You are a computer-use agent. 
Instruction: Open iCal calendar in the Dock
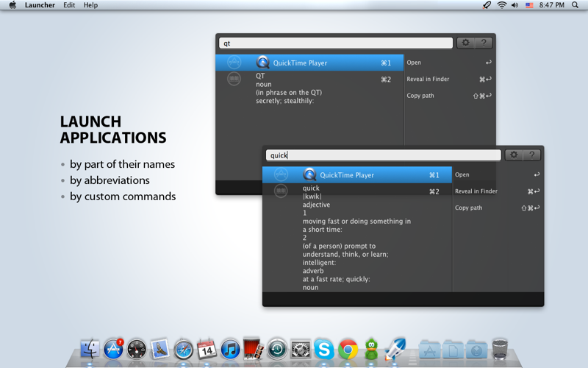point(207,349)
